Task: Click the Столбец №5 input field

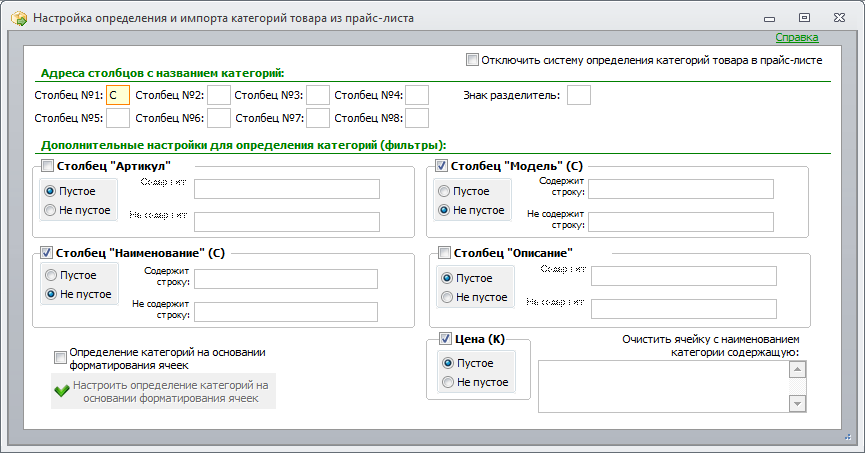Action: 118,118
